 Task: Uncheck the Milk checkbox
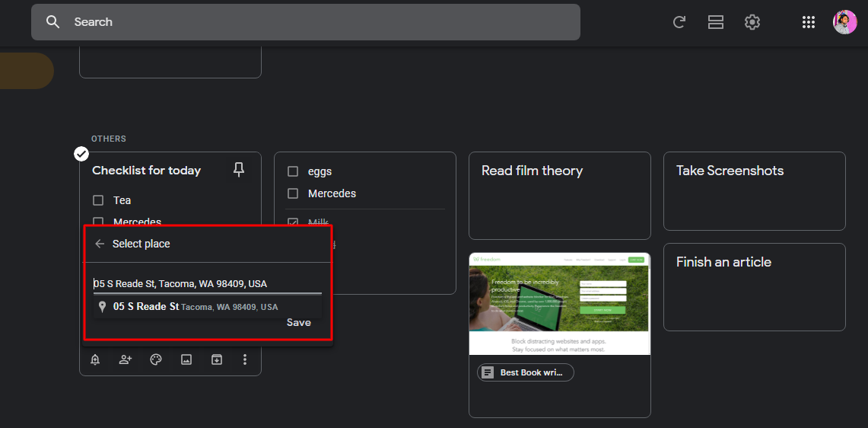(x=293, y=222)
